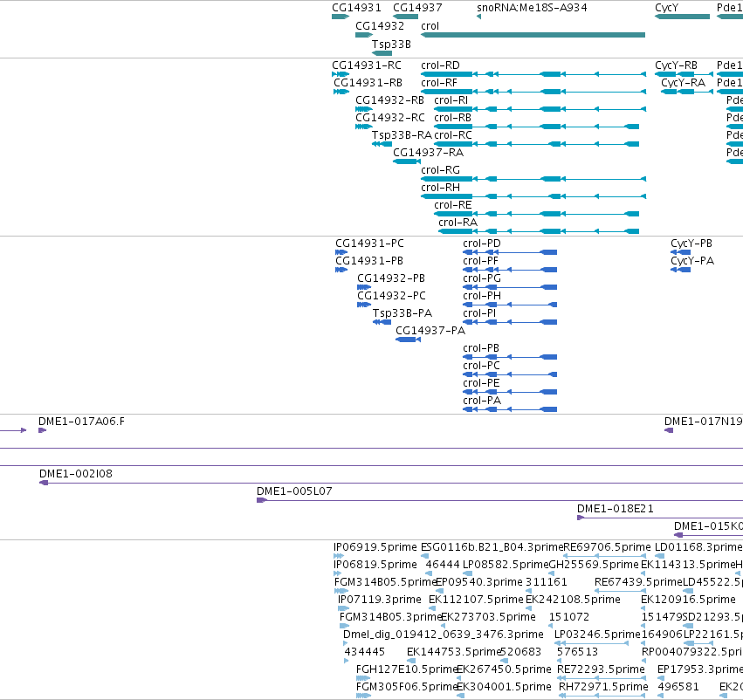Click the CycY-RA transcript label
This screenshot has height=700, width=743.
click(684, 83)
